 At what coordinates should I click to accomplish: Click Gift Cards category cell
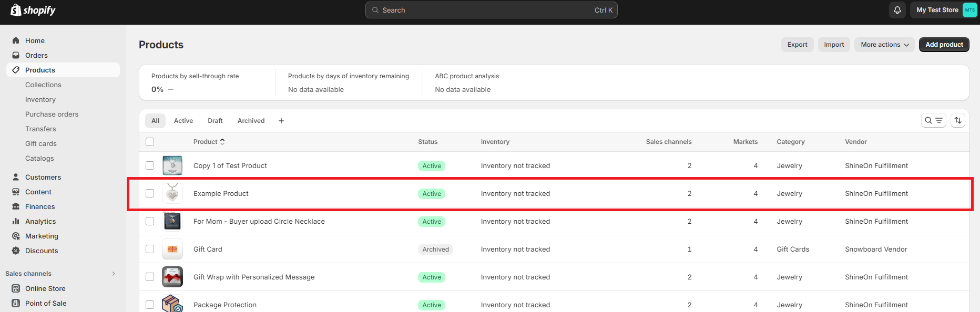pyautogui.click(x=793, y=249)
